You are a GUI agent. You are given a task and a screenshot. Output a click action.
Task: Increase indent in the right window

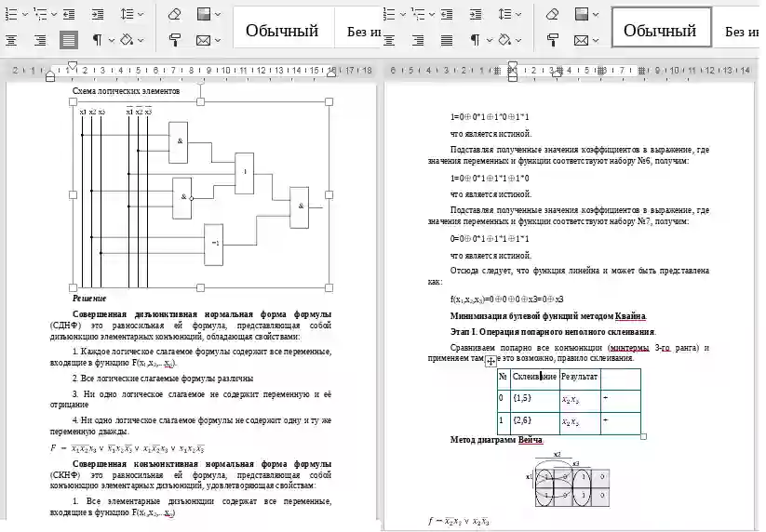(475, 15)
